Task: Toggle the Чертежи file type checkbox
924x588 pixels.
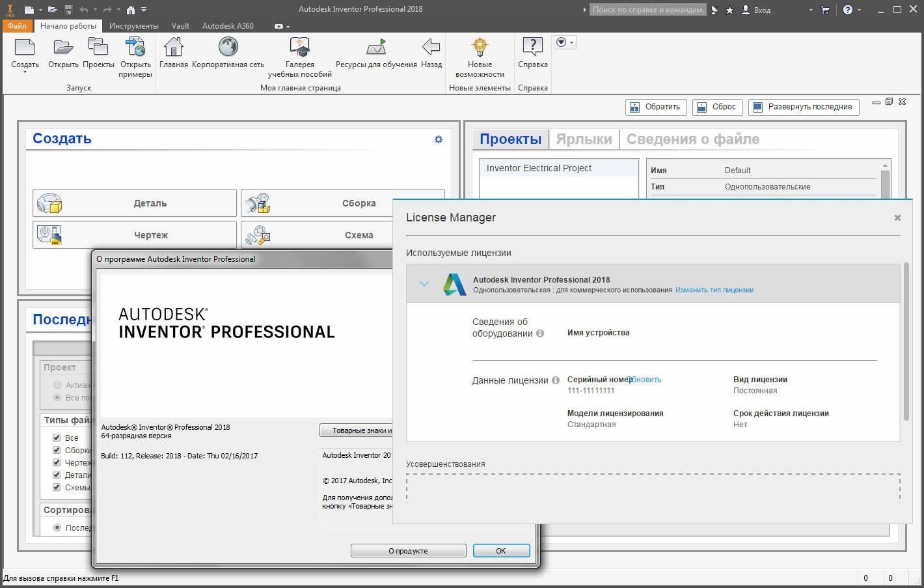Action: click(57, 462)
